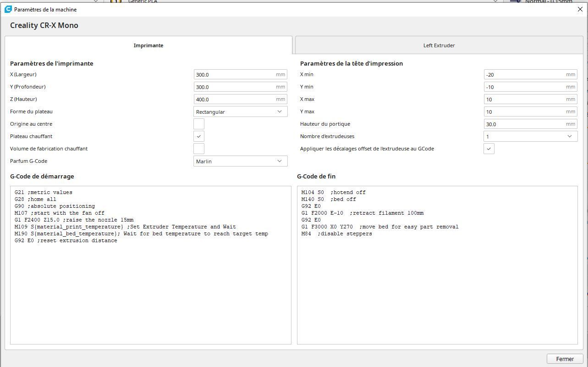Image resolution: width=588 pixels, height=367 pixels.
Task: Switch to the Imprimante tab
Action: [148, 45]
